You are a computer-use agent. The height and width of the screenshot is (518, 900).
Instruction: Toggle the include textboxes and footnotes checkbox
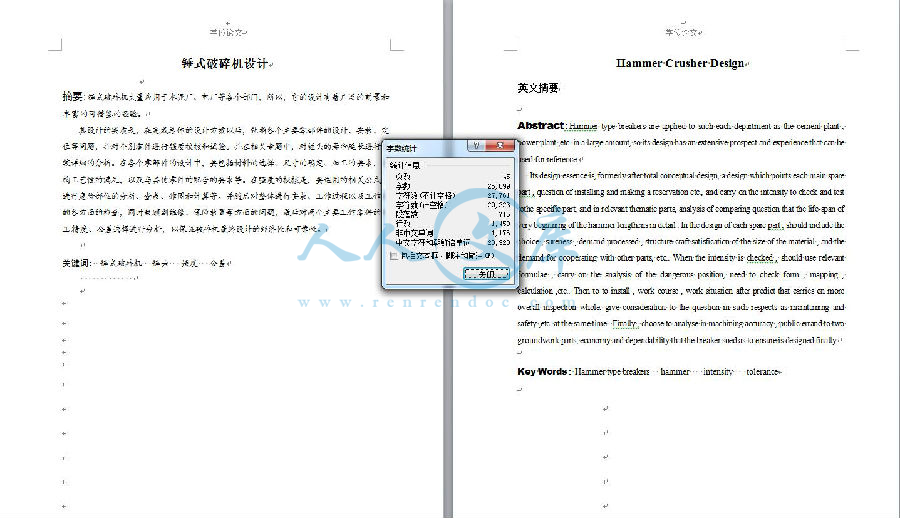[x=394, y=256]
